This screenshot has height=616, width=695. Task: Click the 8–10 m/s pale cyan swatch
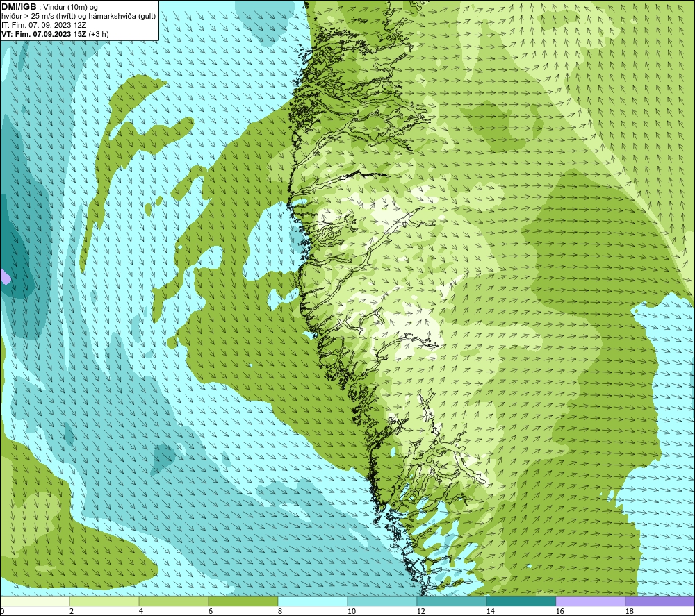pyautogui.click(x=313, y=601)
